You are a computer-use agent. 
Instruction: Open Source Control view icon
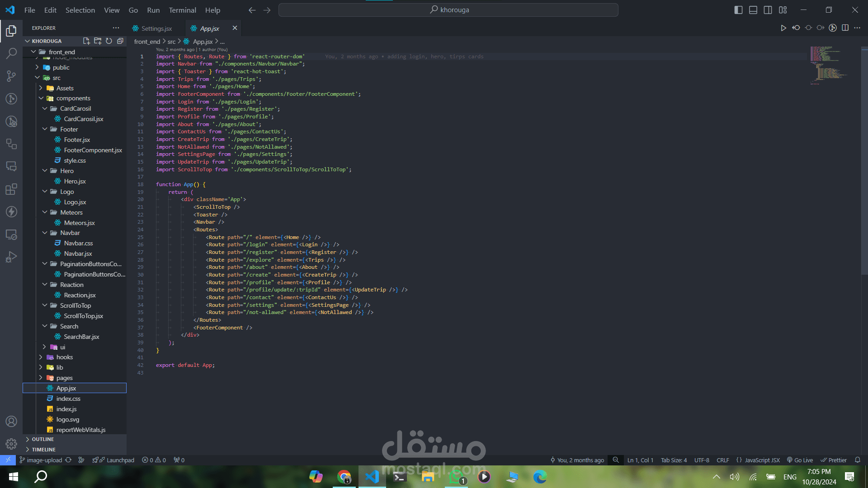click(11, 76)
